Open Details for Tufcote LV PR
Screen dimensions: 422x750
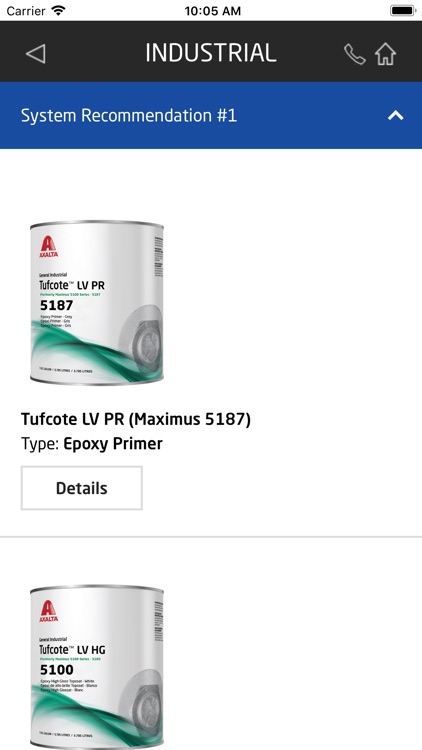point(81,488)
